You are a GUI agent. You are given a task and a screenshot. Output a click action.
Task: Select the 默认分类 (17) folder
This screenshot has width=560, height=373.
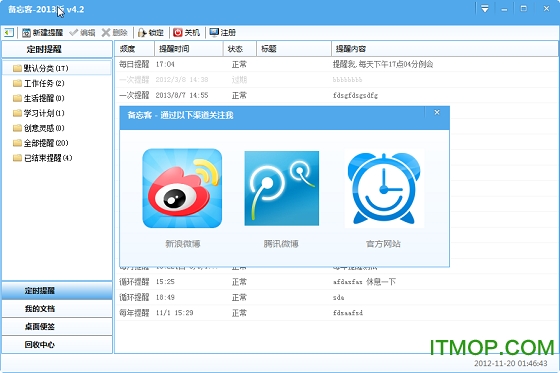tap(57, 68)
